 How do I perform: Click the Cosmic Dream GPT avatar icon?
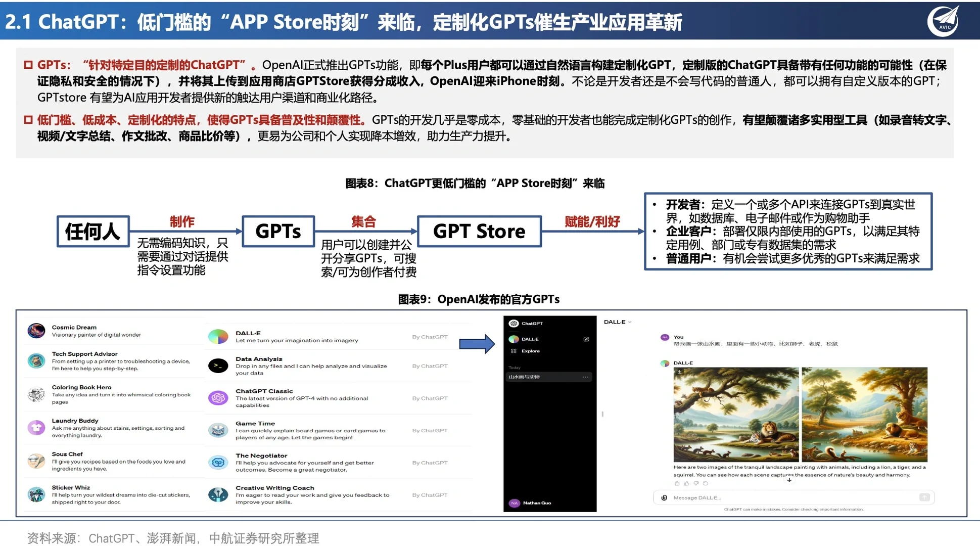36,331
